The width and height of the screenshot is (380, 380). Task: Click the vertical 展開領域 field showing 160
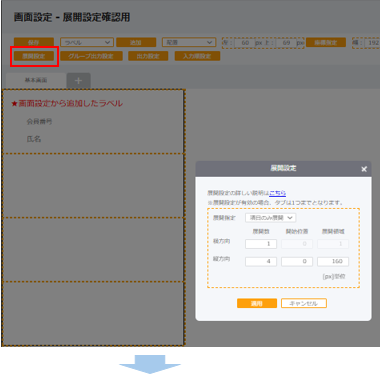(333, 261)
